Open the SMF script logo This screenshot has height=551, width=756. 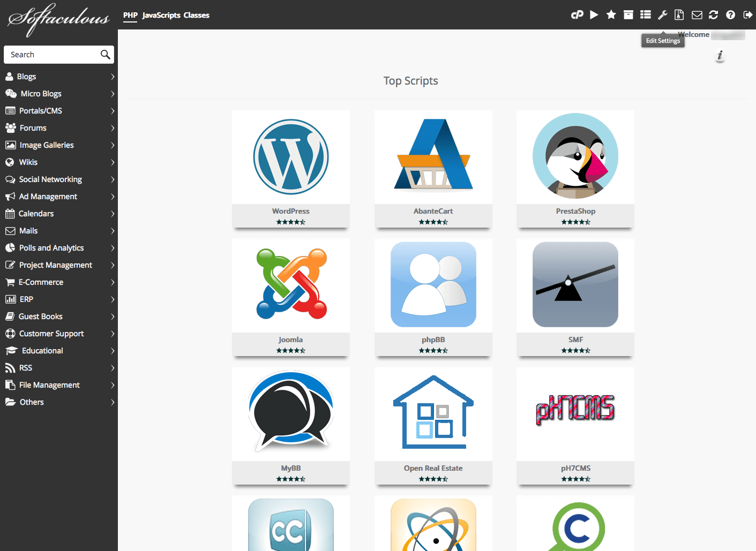[x=575, y=284]
